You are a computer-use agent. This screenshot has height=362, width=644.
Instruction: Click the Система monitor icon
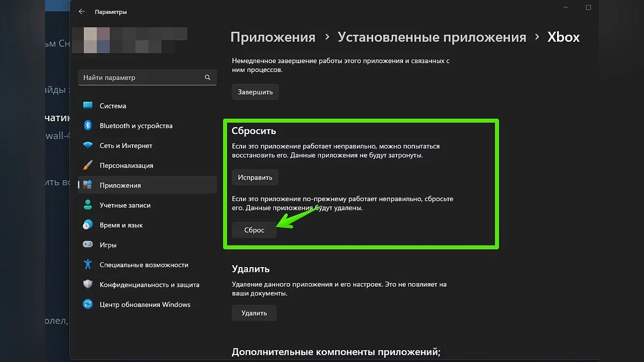(88, 106)
